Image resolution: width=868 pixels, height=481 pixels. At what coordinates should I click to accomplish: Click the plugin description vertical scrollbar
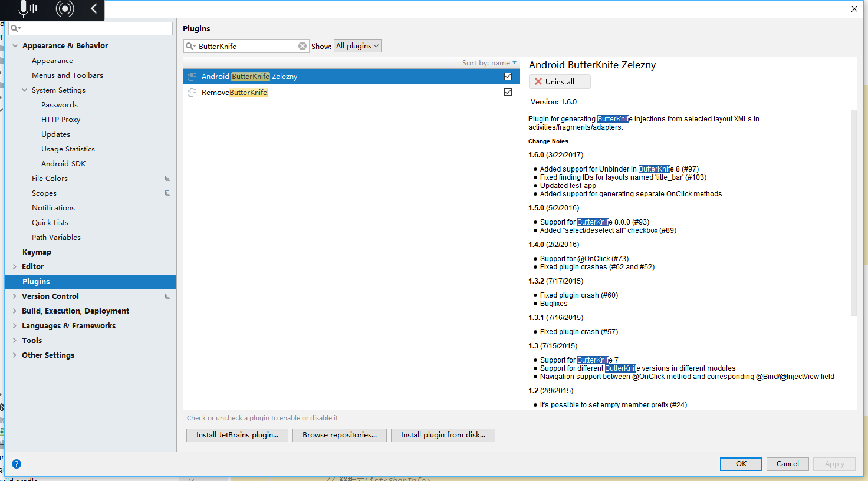tap(853, 212)
